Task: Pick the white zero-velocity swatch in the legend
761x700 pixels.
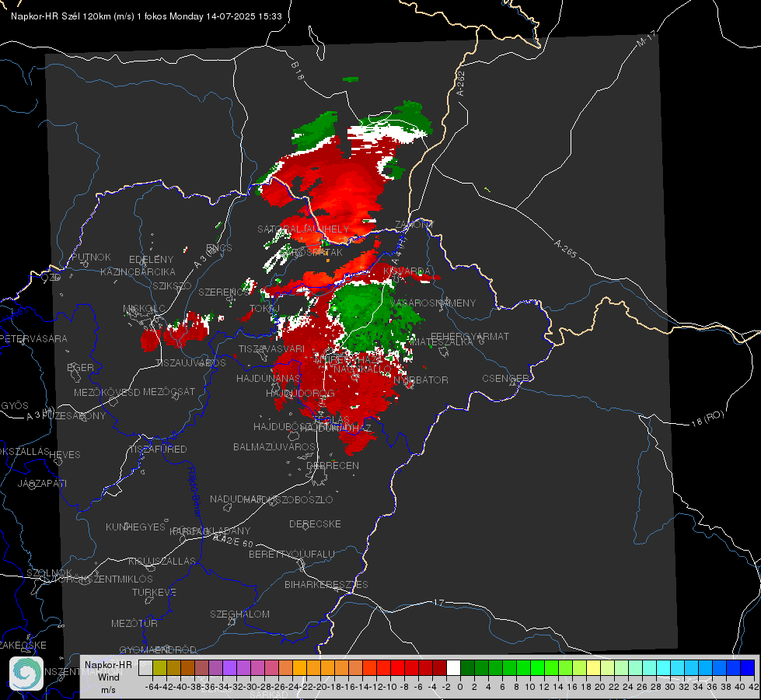Action: pos(453,667)
